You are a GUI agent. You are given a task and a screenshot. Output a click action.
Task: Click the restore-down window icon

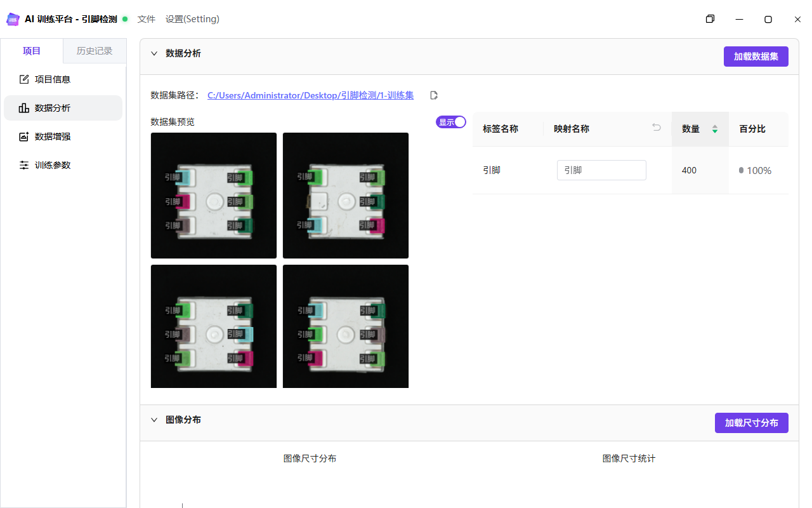click(x=710, y=19)
